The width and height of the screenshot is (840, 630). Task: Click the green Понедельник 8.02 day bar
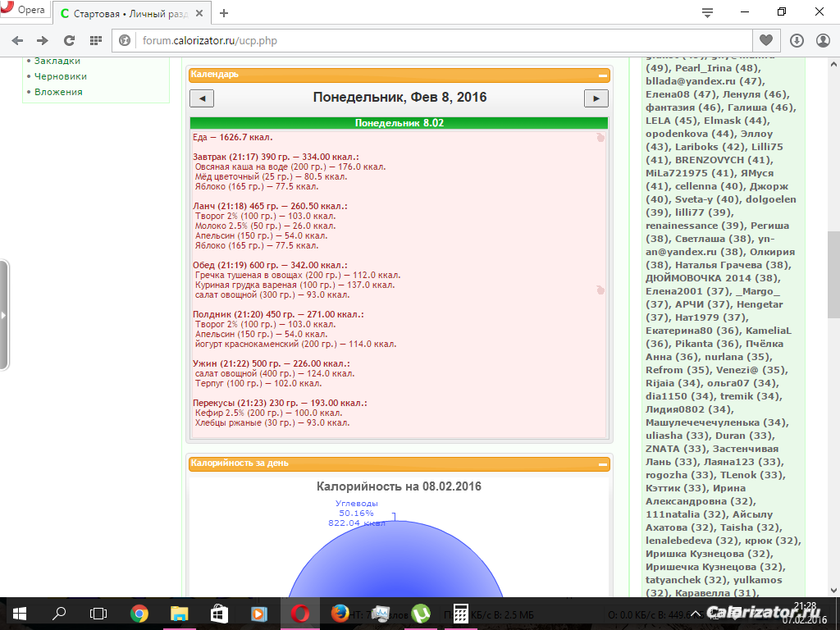pyautogui.click(x=399, y=123)
